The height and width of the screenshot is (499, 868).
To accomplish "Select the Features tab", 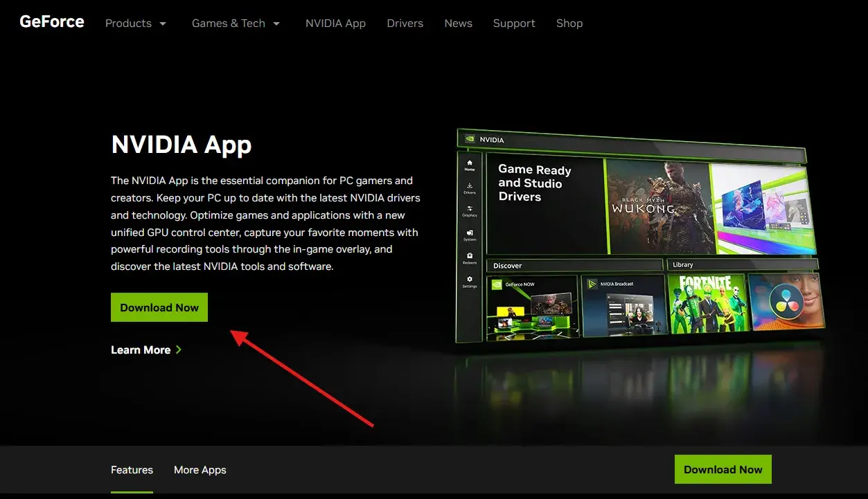I will coord(132,470).
